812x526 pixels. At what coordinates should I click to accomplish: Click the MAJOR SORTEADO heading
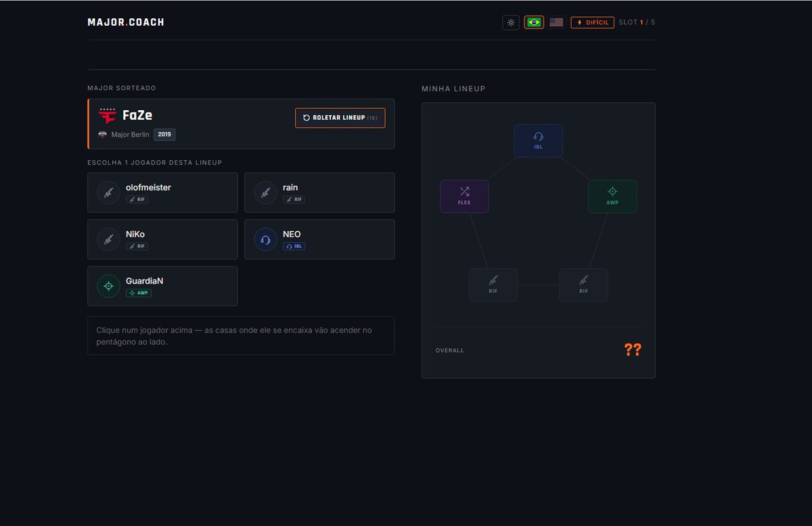click(x=122, y=88)
